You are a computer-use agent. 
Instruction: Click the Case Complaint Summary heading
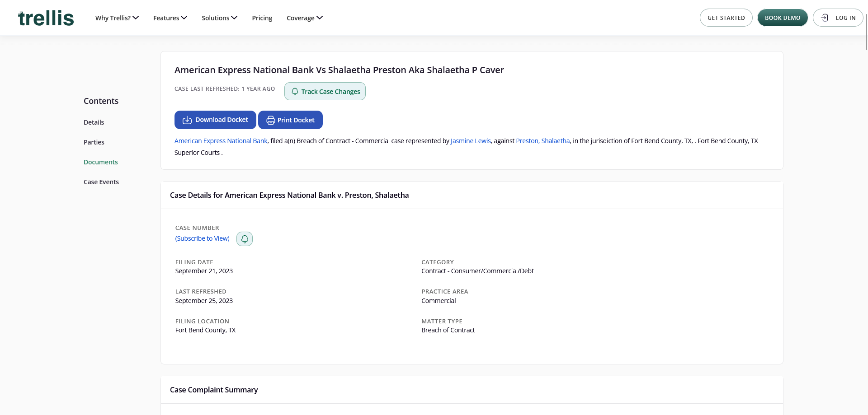[x=214, y=390]
